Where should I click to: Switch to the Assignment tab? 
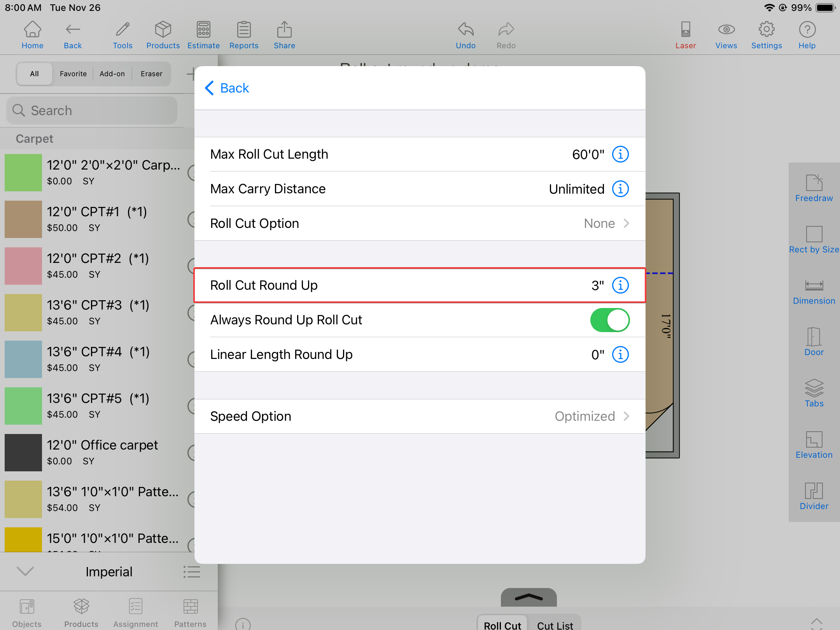(136, 612)
